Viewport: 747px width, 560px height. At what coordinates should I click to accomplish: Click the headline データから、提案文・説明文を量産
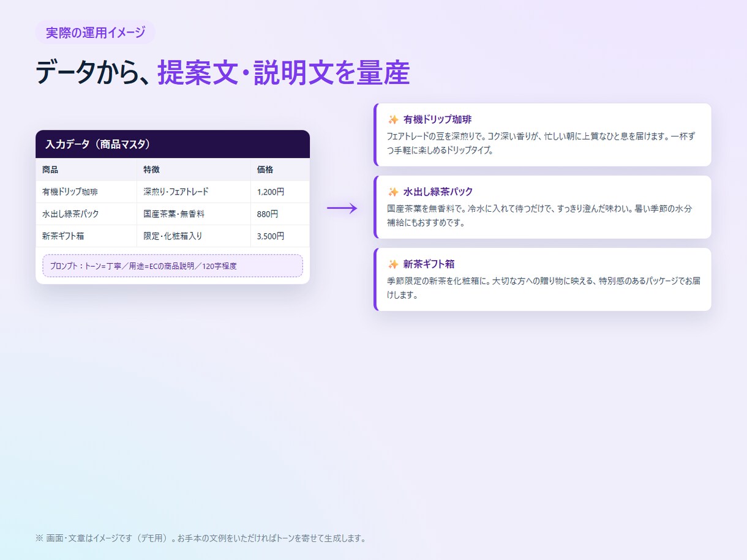tap(222, 73)
